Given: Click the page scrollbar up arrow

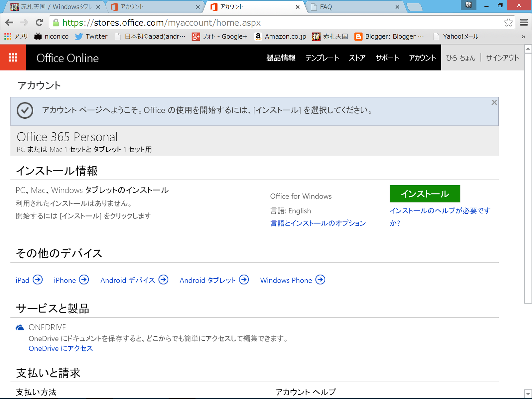Looking at the screenshot, I should coord(528,49).
